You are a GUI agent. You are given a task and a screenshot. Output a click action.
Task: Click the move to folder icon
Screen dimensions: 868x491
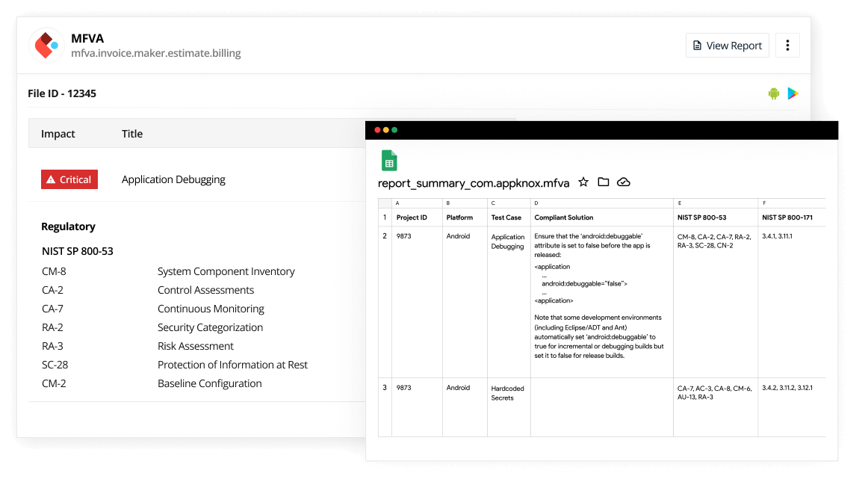tap(604, 182)
